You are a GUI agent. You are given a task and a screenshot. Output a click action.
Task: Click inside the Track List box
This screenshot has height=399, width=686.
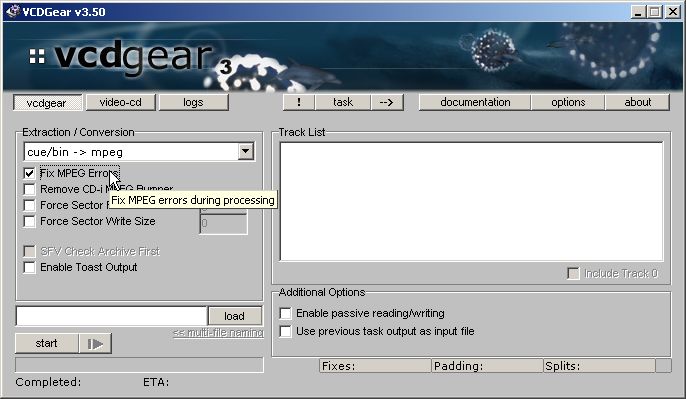[471, 201]
